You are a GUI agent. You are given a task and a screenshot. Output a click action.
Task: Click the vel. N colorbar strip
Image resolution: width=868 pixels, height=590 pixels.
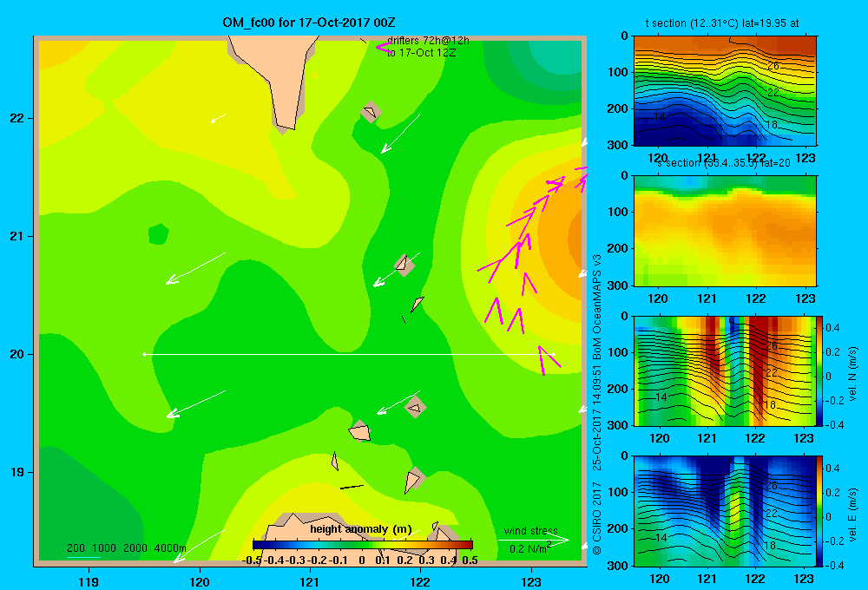point(820,370)
